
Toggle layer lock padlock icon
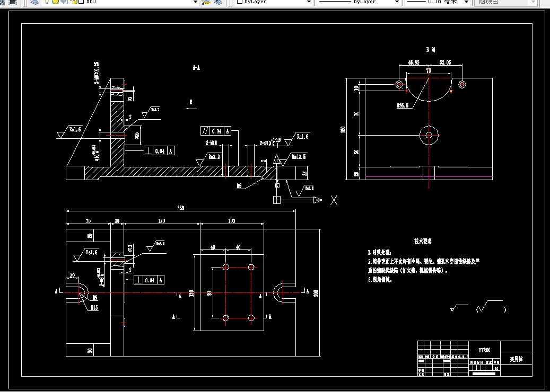(74, 2)
